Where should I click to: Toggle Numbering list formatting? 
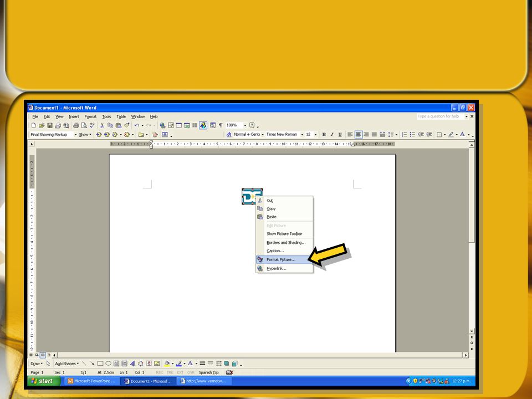404,135
